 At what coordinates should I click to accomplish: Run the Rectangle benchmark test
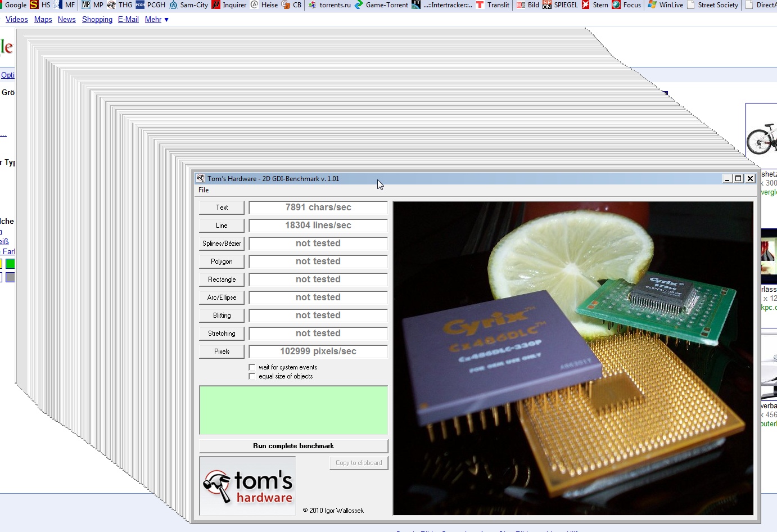[222, 279]
